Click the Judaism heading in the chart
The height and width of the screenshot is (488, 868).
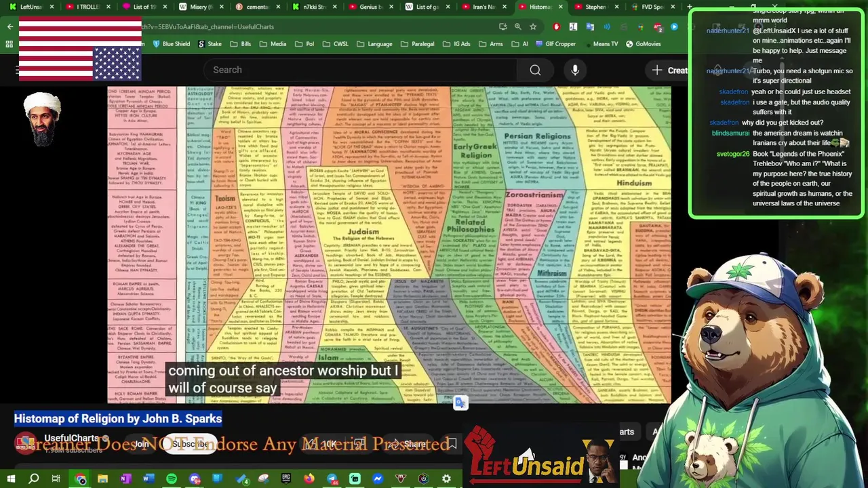click(x=363, y=232)
